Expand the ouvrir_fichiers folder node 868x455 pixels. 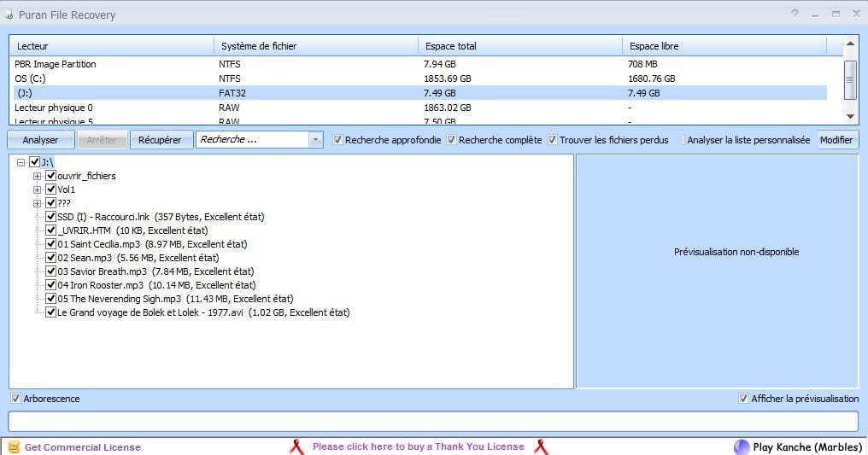tap(38, 176)
